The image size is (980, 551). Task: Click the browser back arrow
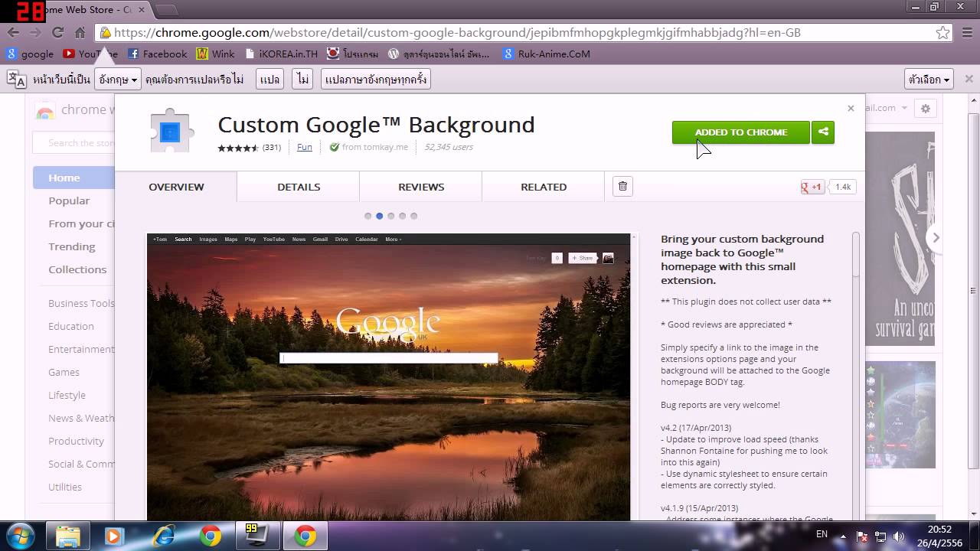pyautogui.click(x=13, y=33)
